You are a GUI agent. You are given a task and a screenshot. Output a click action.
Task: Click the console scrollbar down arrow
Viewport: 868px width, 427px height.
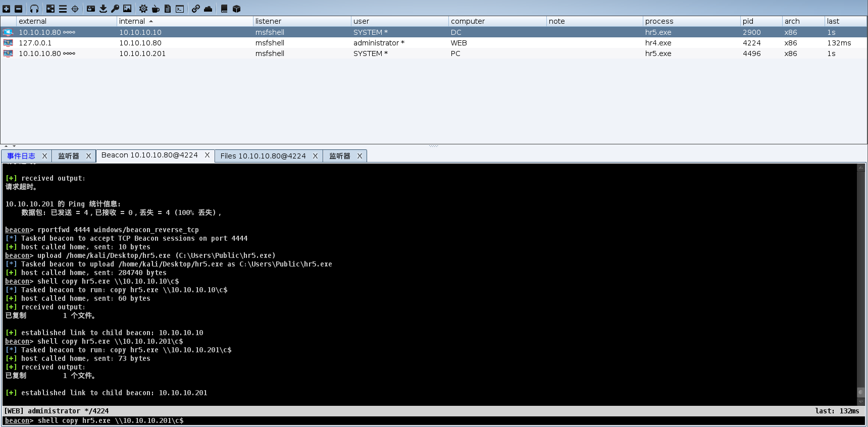coord(861,402)
